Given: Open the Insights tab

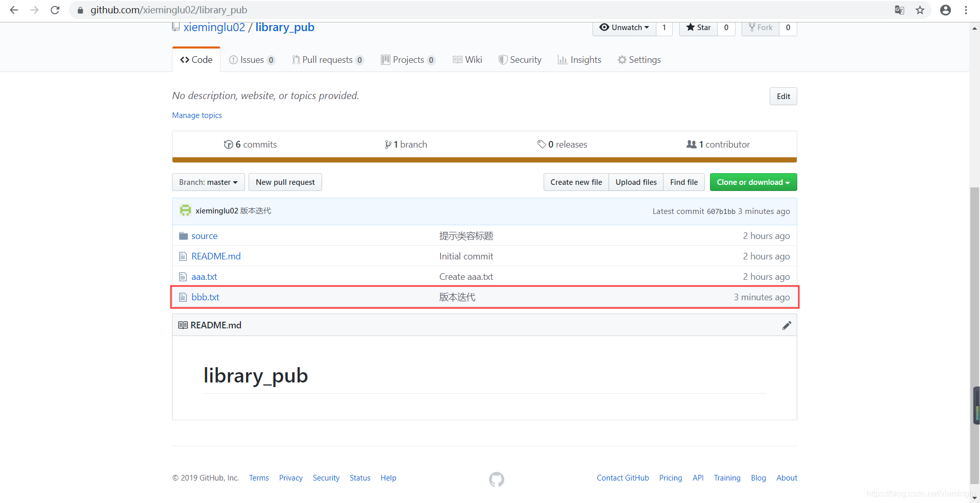Looking at the screenshot, I should click(579, 60).
